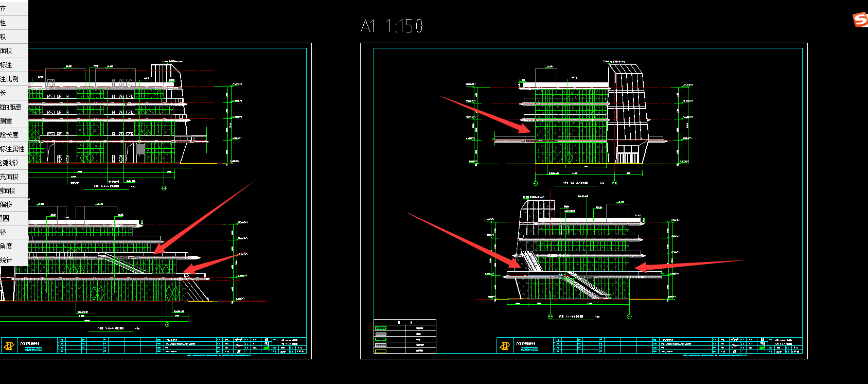
Task: Select the "偏移" menu entry
Action: (14, 204)
